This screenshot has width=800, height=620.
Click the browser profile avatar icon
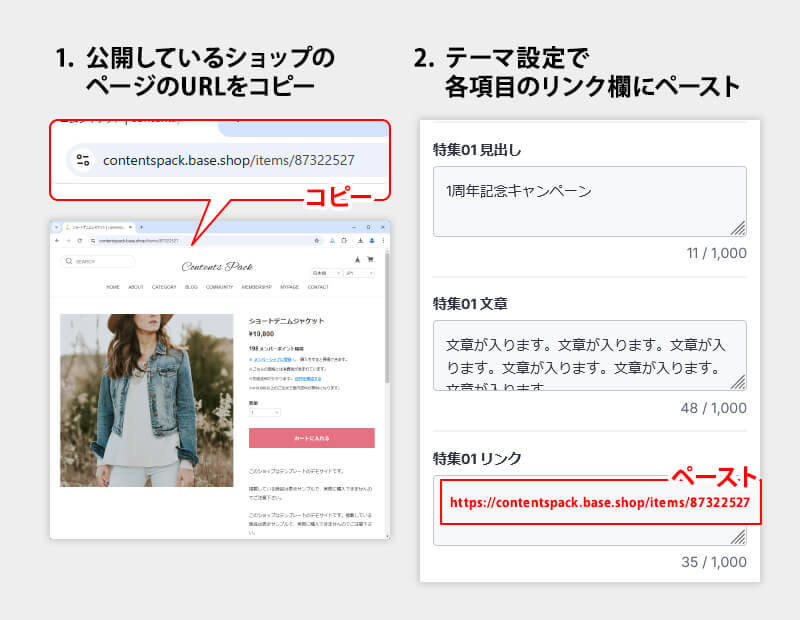pos(372,240)
